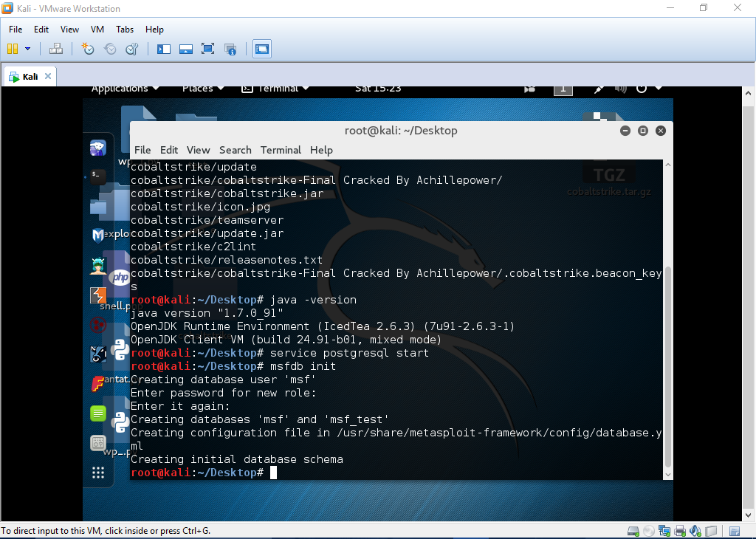Click the CD/DVD drive status icon
The width and height of the screenshot is (756, 539).
pos(649,532)
